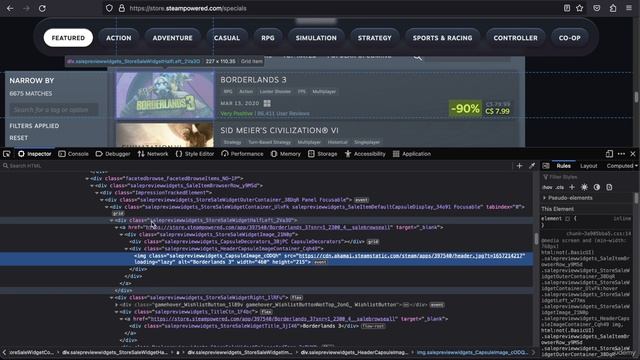Open the Memory tab
640x360 pixels.
click(x=285, y=154)
